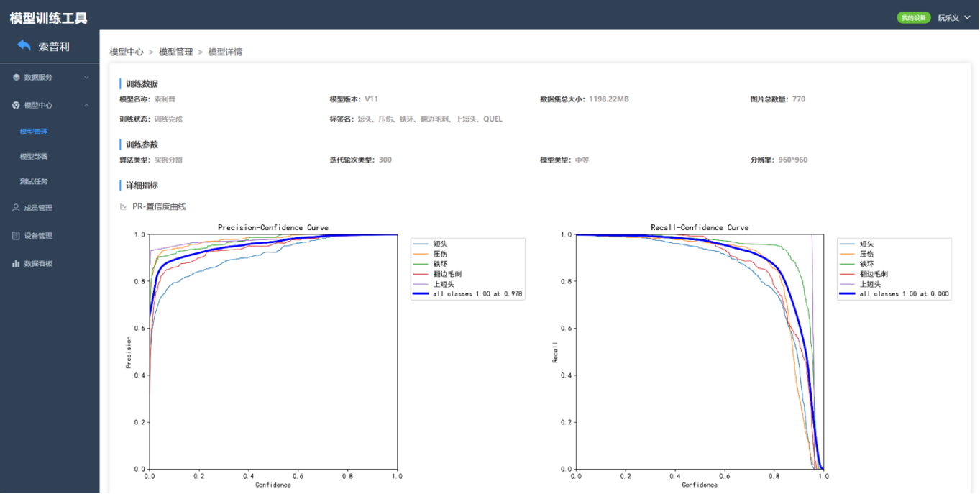980x494 pixels.
Task: Click the 模型训练工具 title in header
Action: 48,18
